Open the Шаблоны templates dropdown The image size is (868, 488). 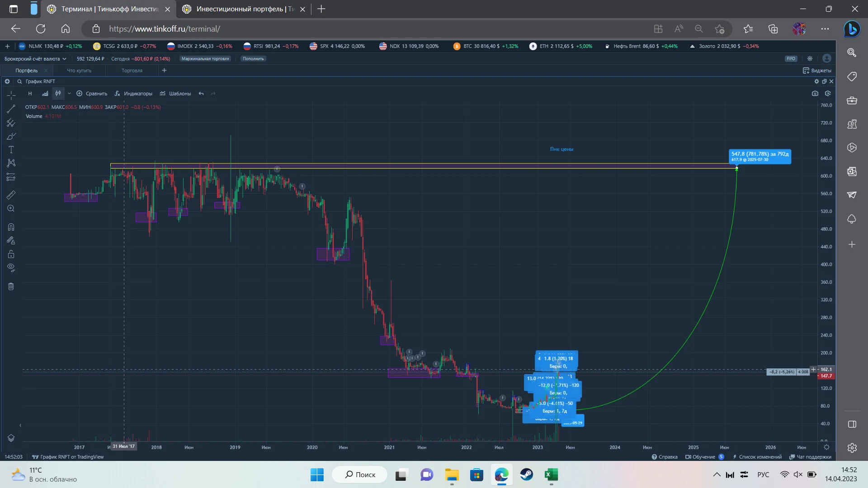tap(175, 94)
